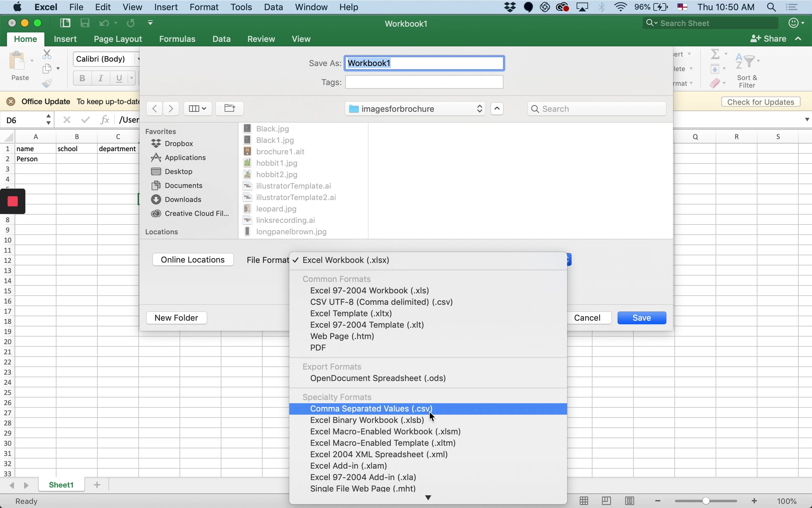Click the Copy icon in ribbon
This screenshot has width=812, height=508.
tap(47, 68)
